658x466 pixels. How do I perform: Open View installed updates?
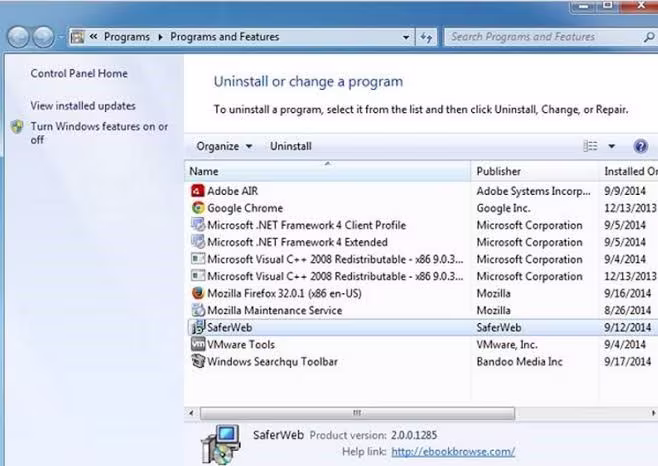pyautogui.click(x=83, y=106)
